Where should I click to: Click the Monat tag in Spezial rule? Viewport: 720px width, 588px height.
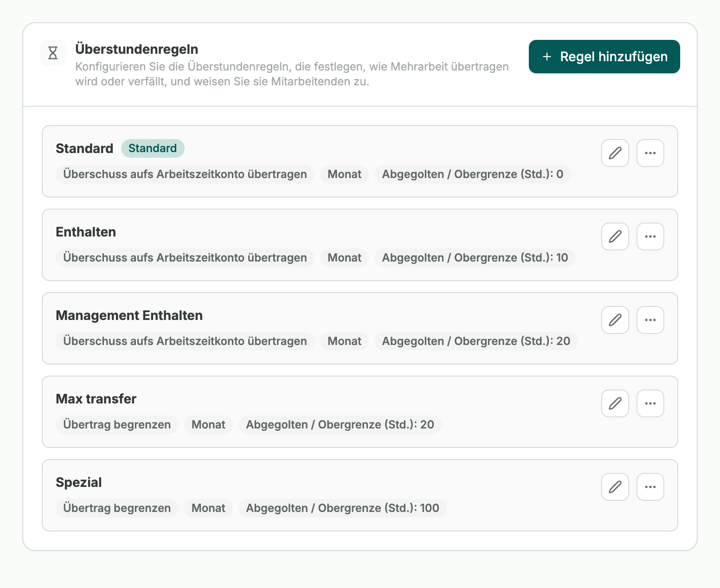[x=208, y=508]
